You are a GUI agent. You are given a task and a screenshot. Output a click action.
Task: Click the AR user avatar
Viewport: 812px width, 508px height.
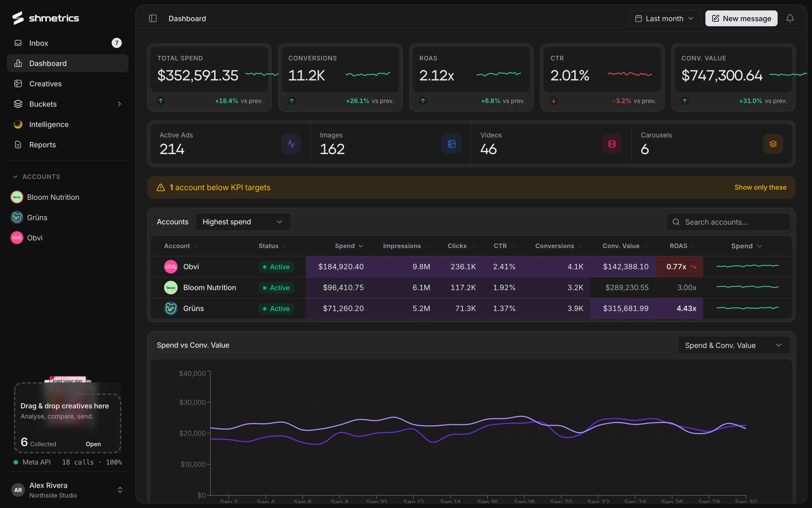pos(18,490)
